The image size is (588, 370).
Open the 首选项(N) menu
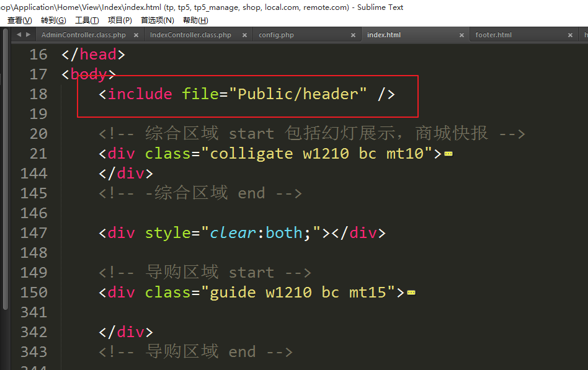pyautogui.click(x=157, y=20)
